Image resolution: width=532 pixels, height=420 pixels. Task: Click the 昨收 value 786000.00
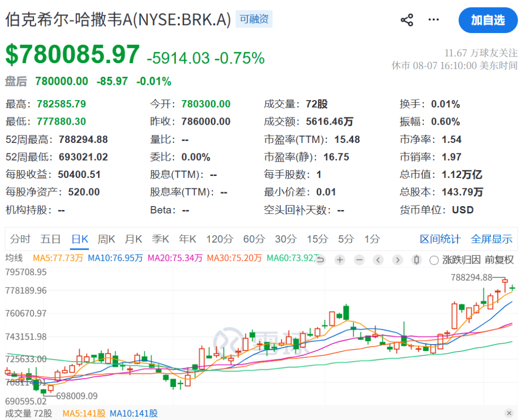pyautogui.click(x=206, y=121)
